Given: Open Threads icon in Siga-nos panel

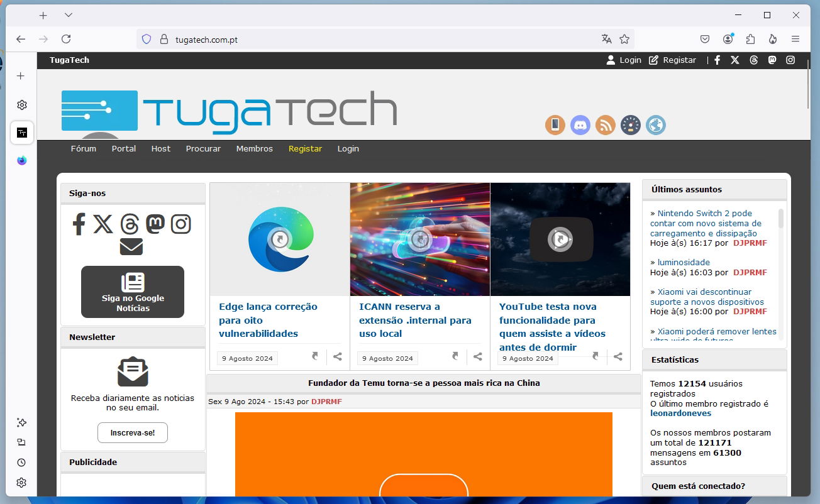Looking at the screenshot, I should tap(130, 224).
